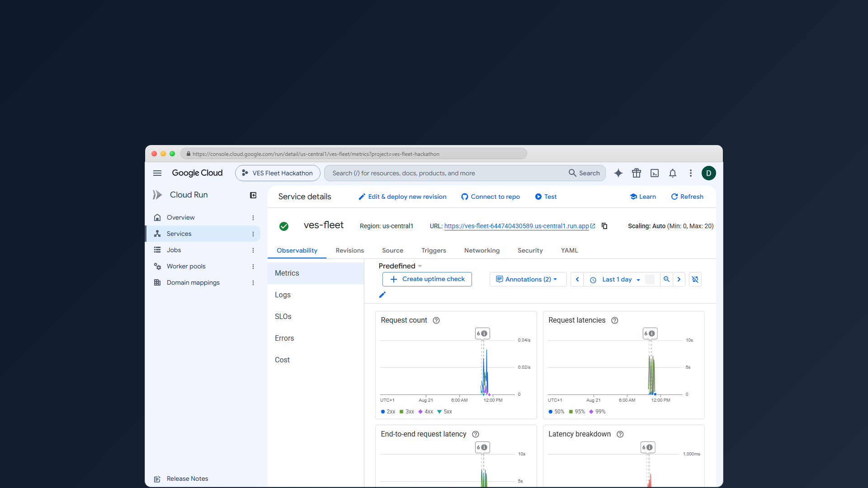This screenshot has width=868, height=488.
Task: Open more options for Worker pools
Action: pos(253,267)
